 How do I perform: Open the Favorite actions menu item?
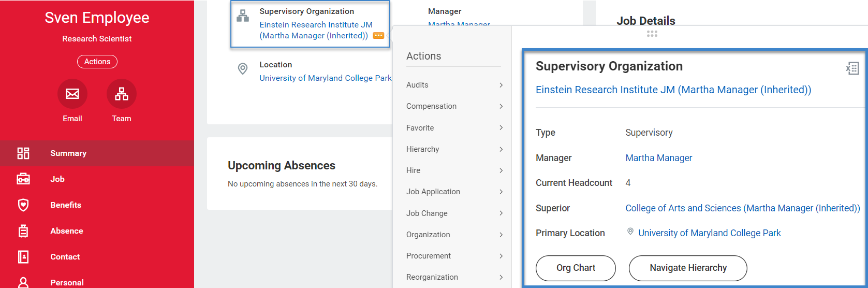454,127
